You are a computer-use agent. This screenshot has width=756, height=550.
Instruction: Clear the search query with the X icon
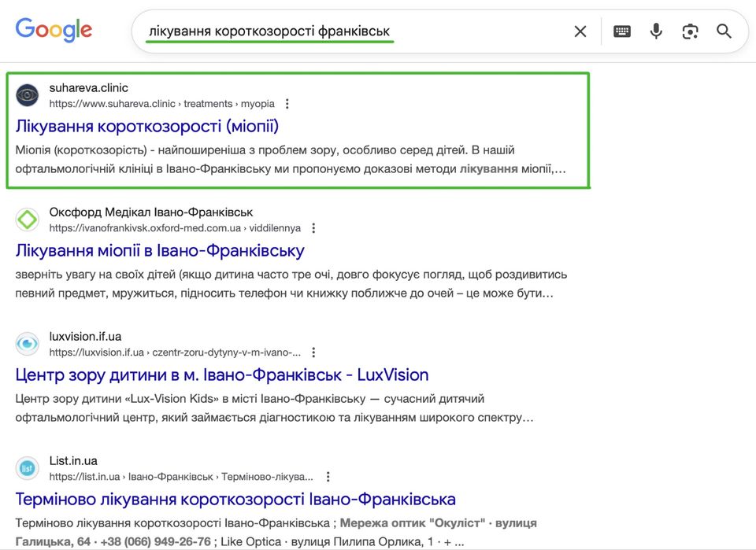pyautogui.click(x=580, y=31)
